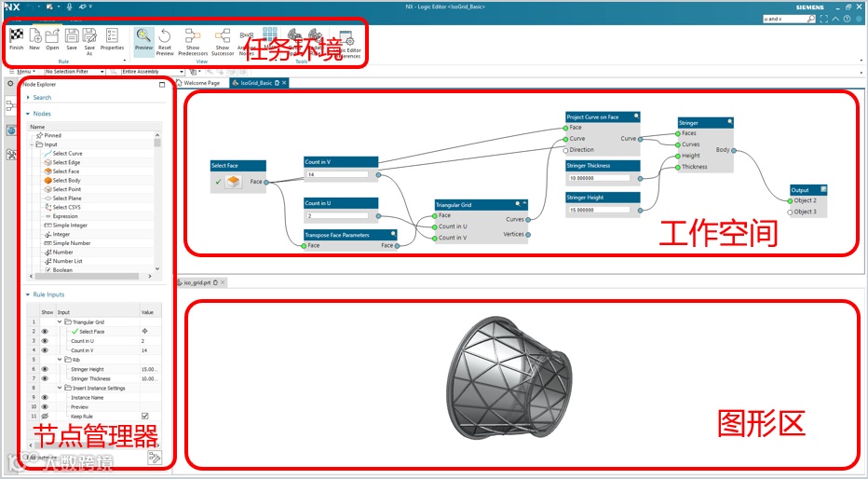Viewport: 868px width, 479px height.
Task: Click magnifier icon on Transpose Face Parameters node
Action: click(394, 234)
